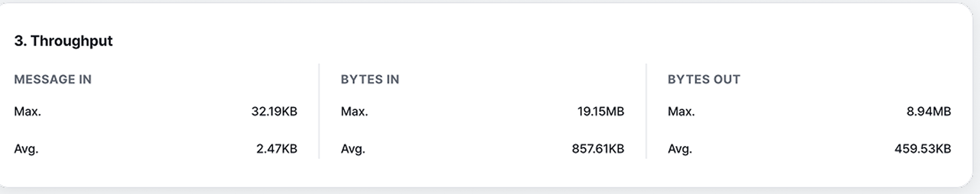Viewport: 980px width, 194px height.
Task: Click the Avg. label under MESSAGE IN
Action: pyautogui.click(x=26, y=149)
